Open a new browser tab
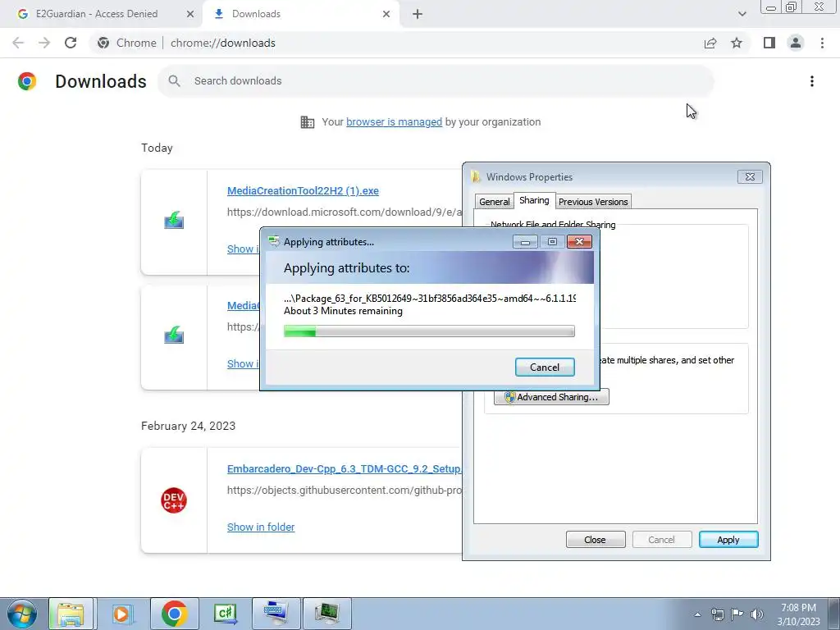This screenshot has width=840, height=630. [x=418, y=14]
